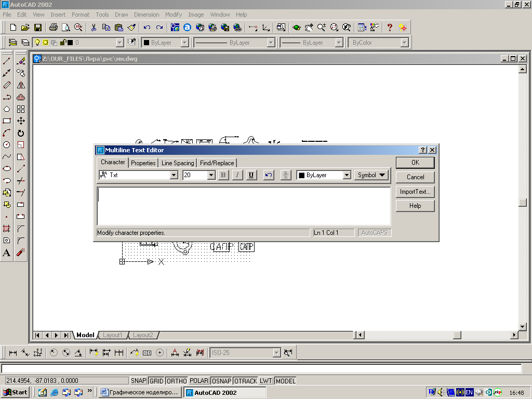Select the Line draw tool
This screenshot has height=399, width=532.
pos(6,61)
